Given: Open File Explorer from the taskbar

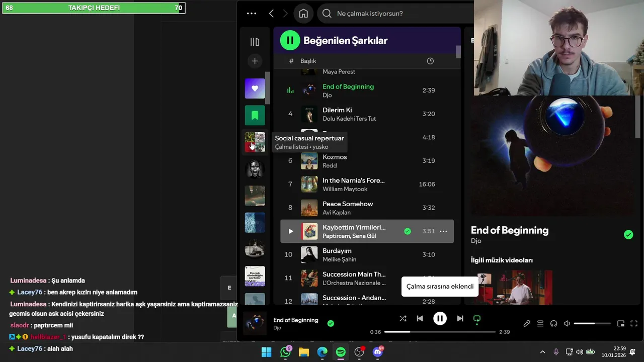Looking at the screenshot, I should pyautogui.click(x=304, y=352).
